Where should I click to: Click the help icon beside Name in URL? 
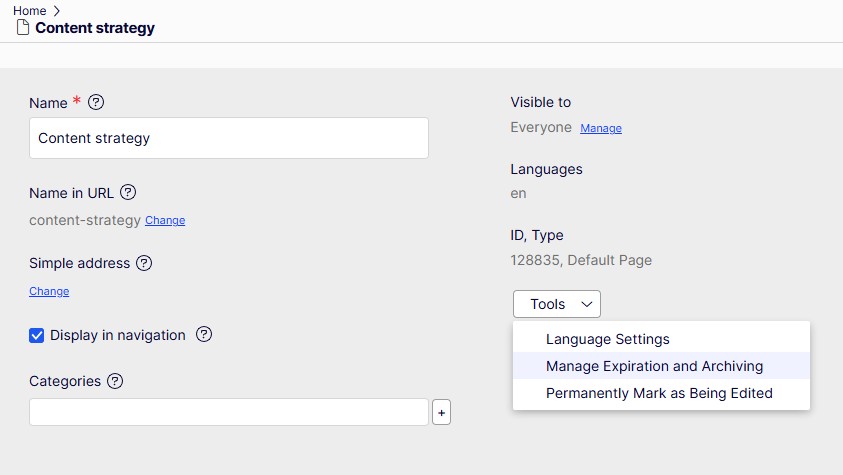(x=127, y=193)
